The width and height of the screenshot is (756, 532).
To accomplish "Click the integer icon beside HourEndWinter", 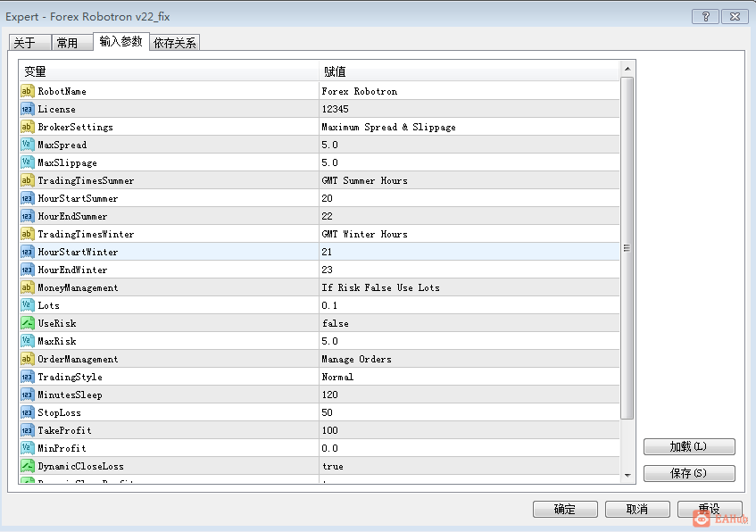I will pyautogui.click(x=28, y=270).
